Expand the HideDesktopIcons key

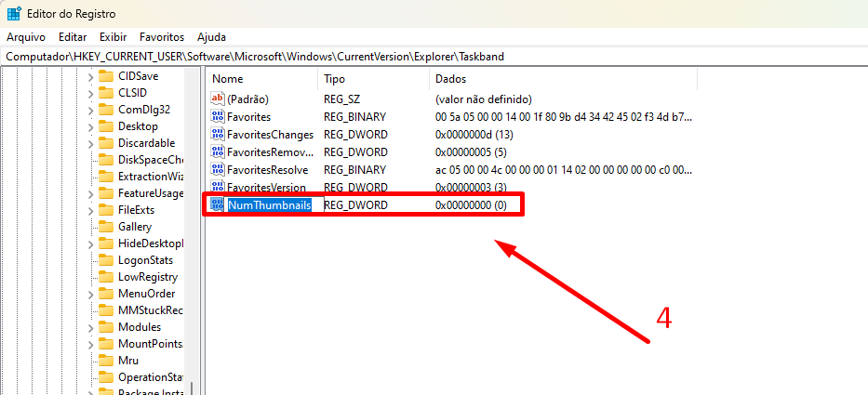tap(91, 244)
